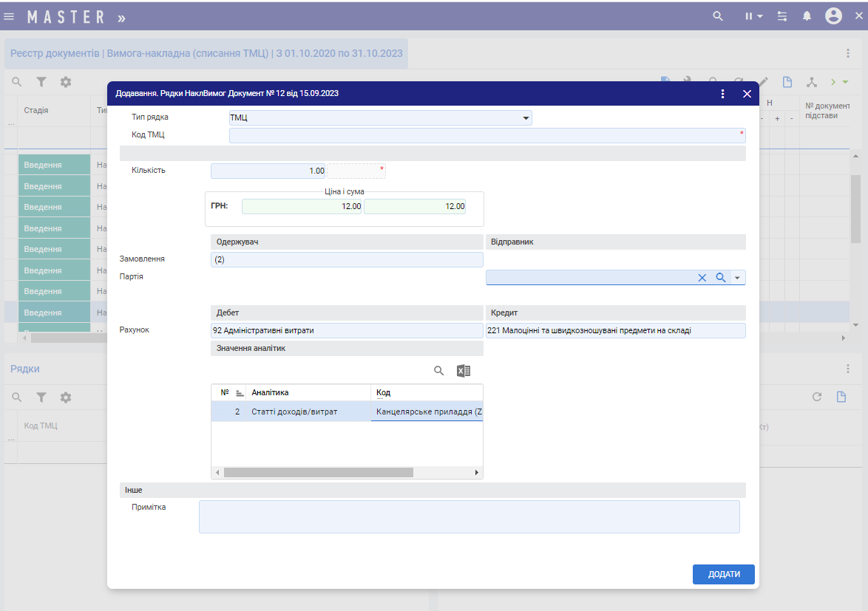Close the Додавання dialog
Viewport: 868px width, 611px height.
pyautogui.click(x=747, y=94)
